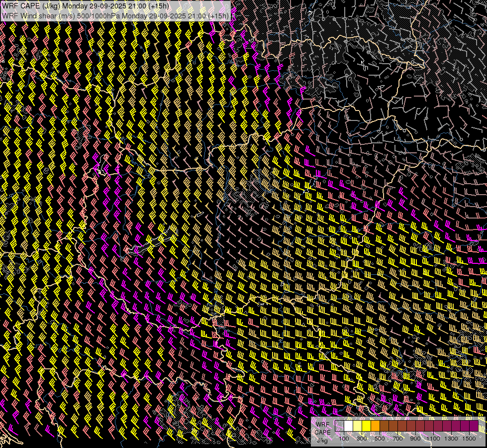
Task: Click the 700 legend value label
Action: pyautogui.click(x=397, y=438)
